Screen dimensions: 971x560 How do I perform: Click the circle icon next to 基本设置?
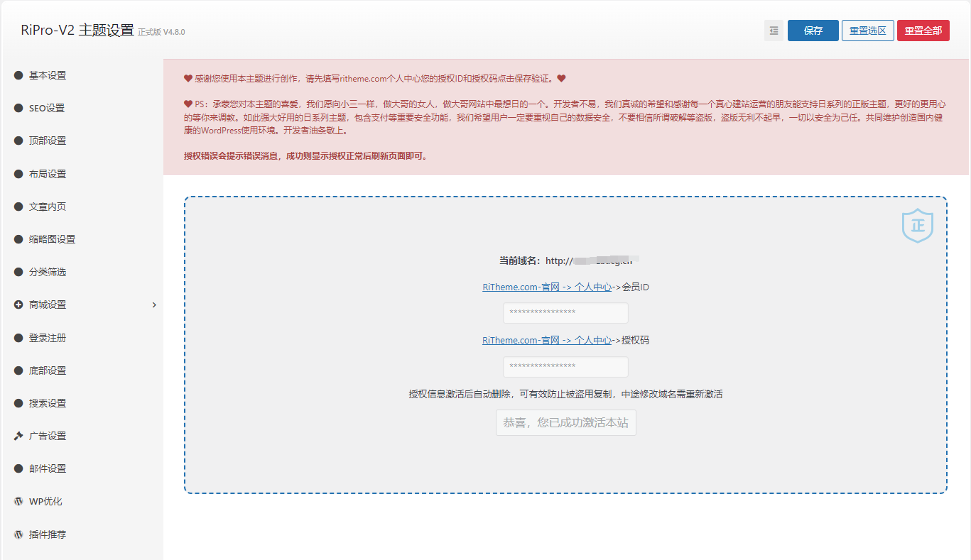pyautogui.click(x=18, y=75)
